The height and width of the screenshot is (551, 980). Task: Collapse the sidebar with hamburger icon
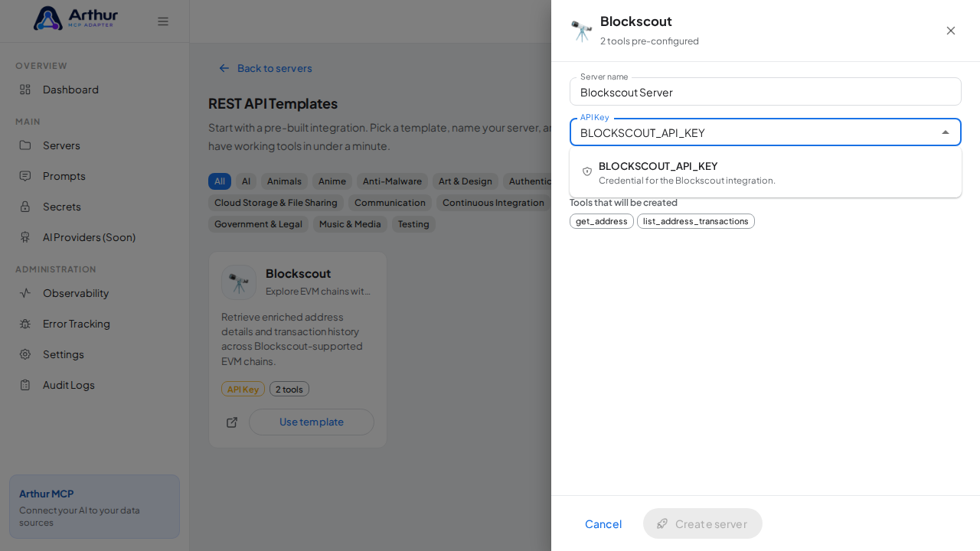click(163, 21)
